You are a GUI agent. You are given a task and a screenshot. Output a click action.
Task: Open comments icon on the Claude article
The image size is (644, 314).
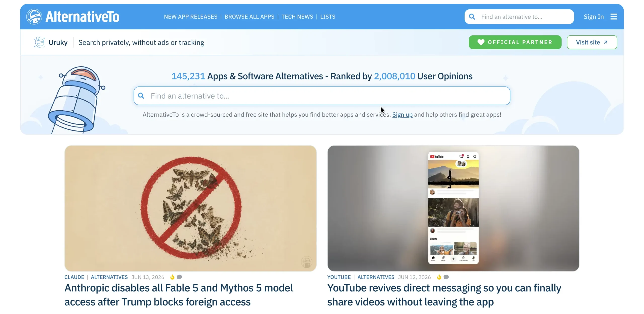coord(179,277)
